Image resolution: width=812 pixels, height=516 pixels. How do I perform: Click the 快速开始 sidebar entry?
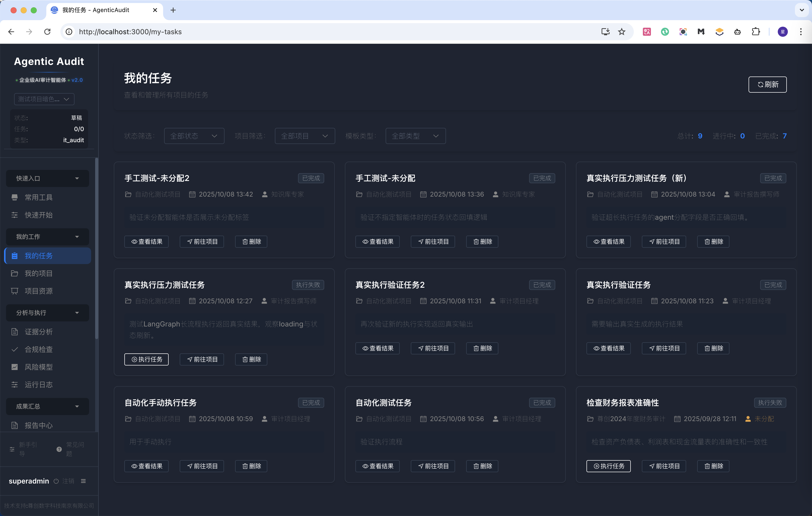39,215
